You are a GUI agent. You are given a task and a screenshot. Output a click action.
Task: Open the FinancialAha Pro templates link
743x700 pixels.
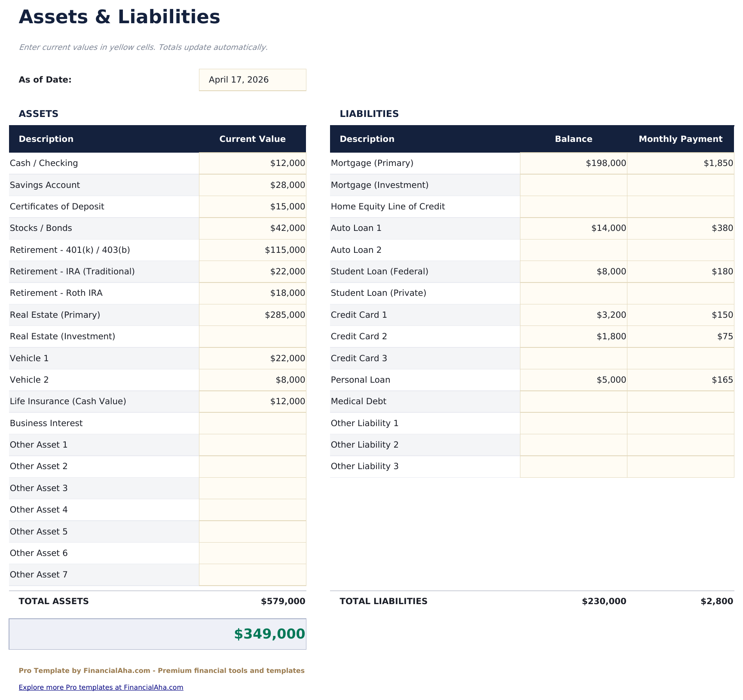(101, 687)
